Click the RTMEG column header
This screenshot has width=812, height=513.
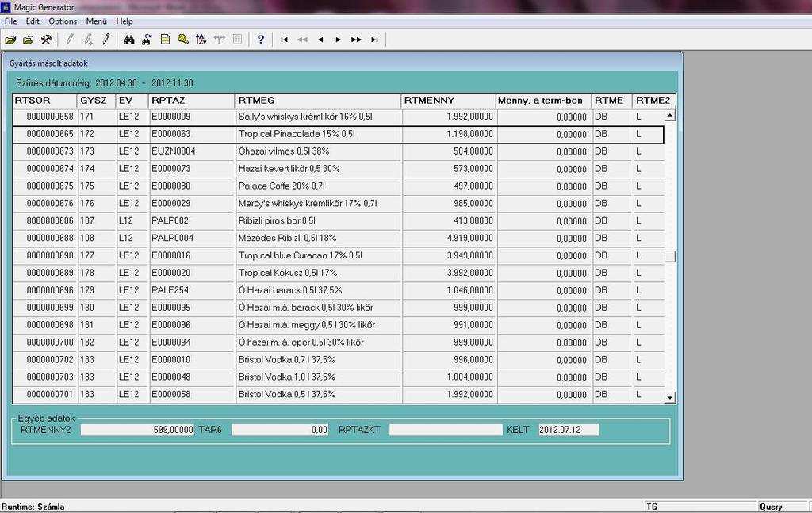pos(318,101)
